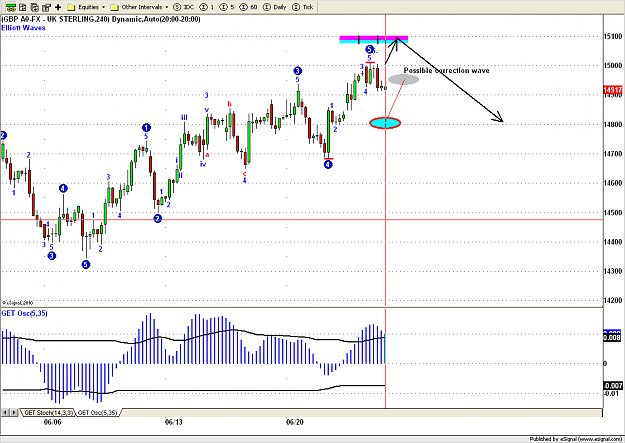
Task: Click the first green chart toolbar icon
Action: pos(11,7)
